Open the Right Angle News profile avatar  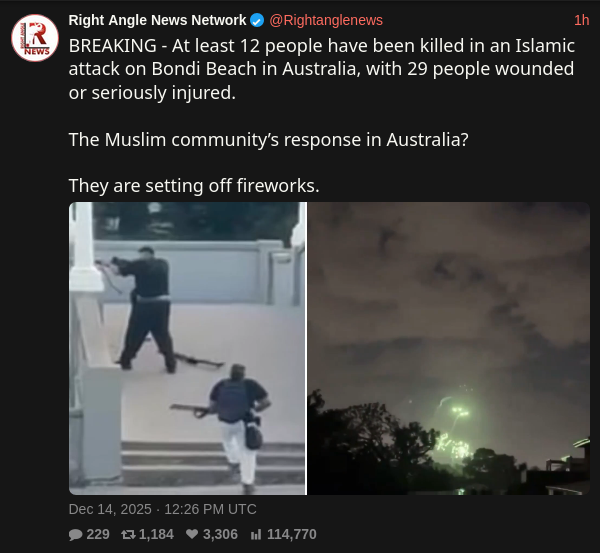pos(35,38)
